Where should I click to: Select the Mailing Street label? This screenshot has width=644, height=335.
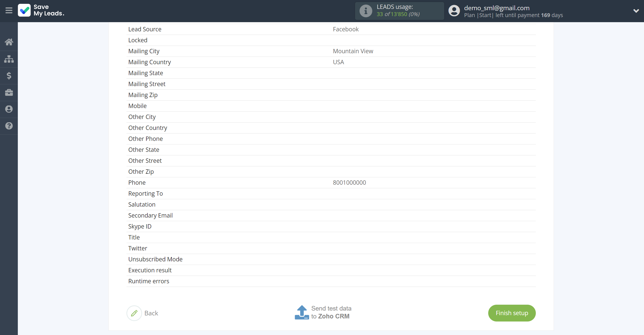coord(147,84)
